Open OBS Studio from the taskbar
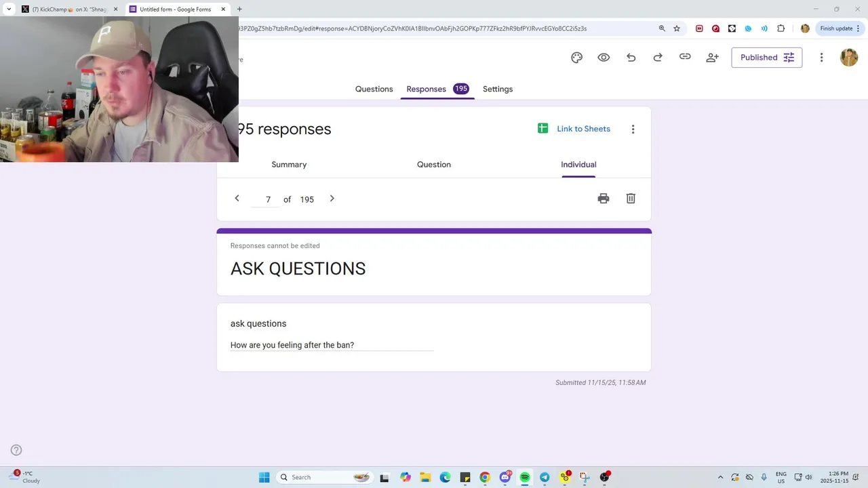 tap(604, 477)
